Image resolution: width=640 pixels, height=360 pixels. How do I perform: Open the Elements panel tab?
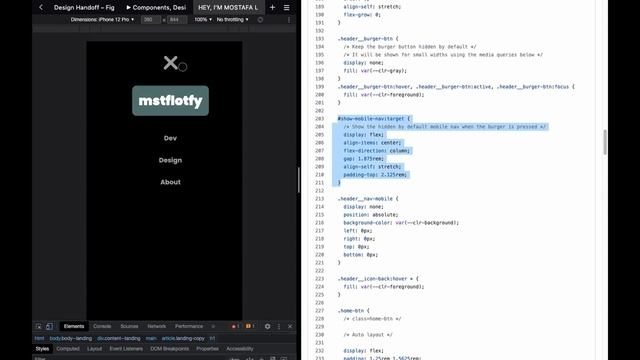point(74,327)
